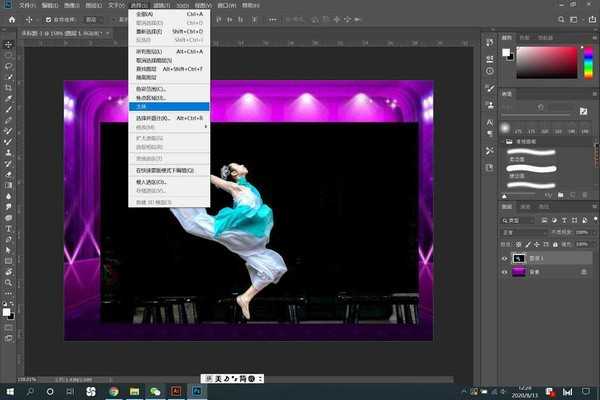Select the Crop tool
The height and width of the screenshot is (400, 600).
point(8,87)
